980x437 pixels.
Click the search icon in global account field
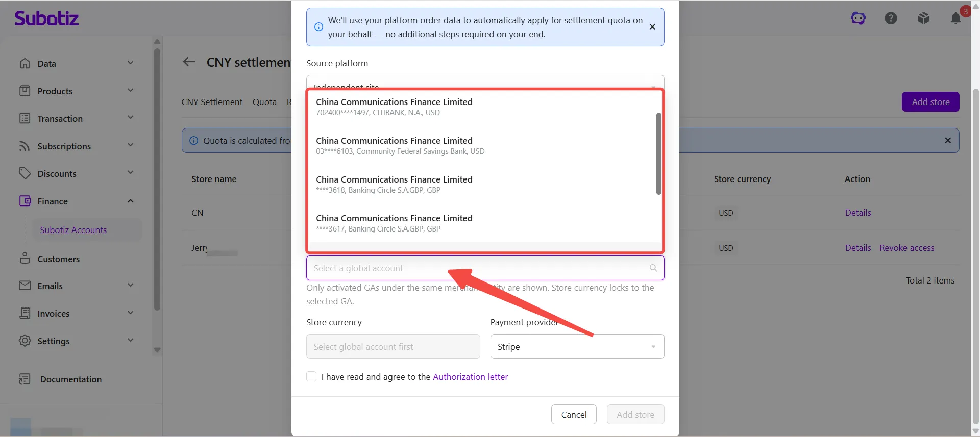tap(653, 268)
